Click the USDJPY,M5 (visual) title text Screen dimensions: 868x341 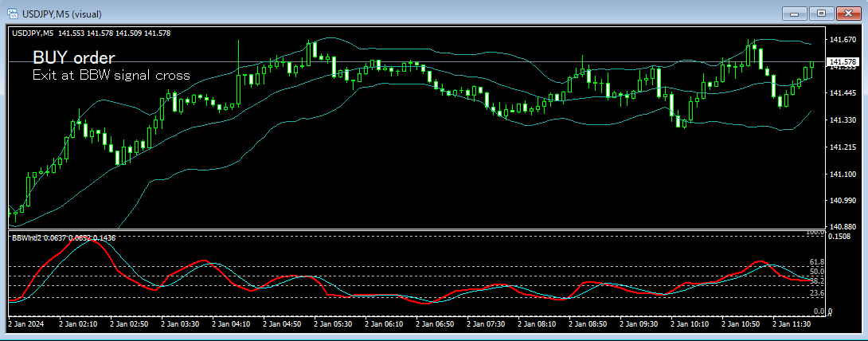click(61, 14)
